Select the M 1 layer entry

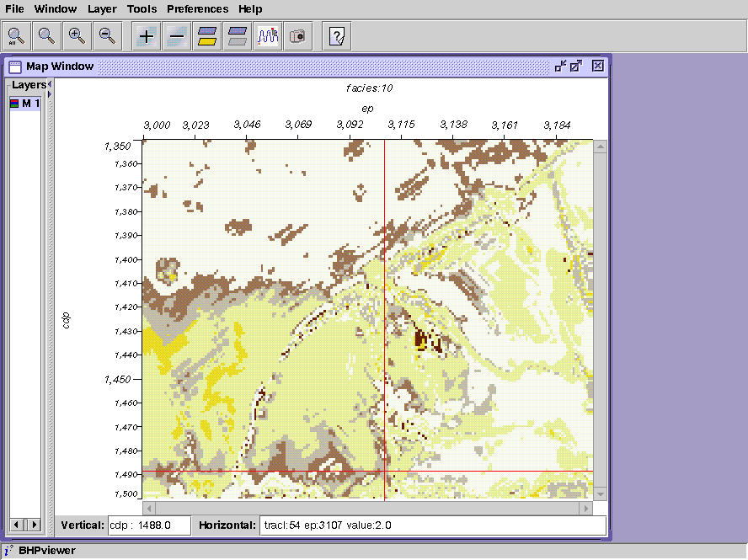(25, 103)
